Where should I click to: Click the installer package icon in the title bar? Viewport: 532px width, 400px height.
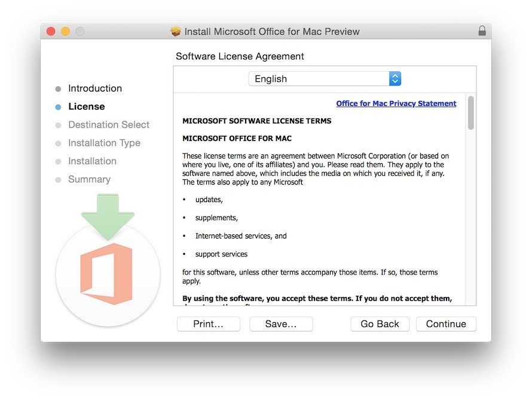pyautogui.click(x=175, y=32)
